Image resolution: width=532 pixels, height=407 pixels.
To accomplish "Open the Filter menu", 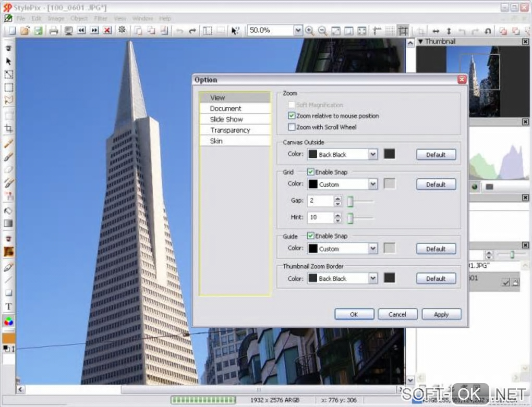I will point(101,18).
